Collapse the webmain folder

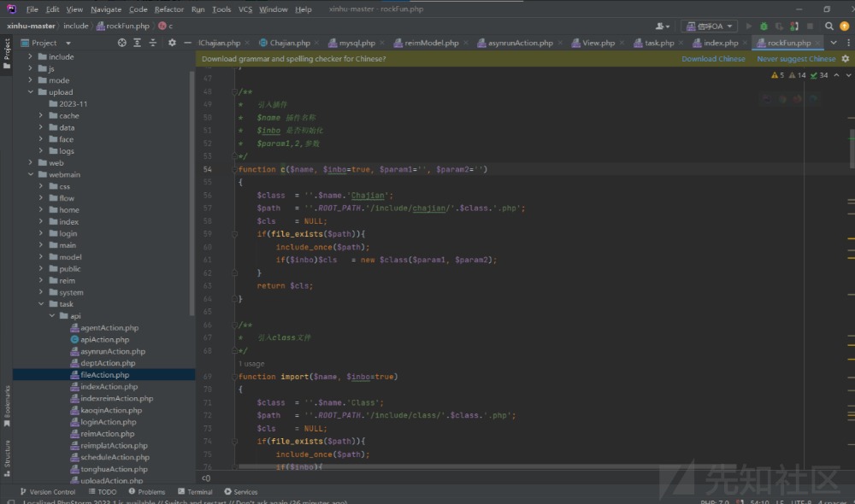coord(31,174)
